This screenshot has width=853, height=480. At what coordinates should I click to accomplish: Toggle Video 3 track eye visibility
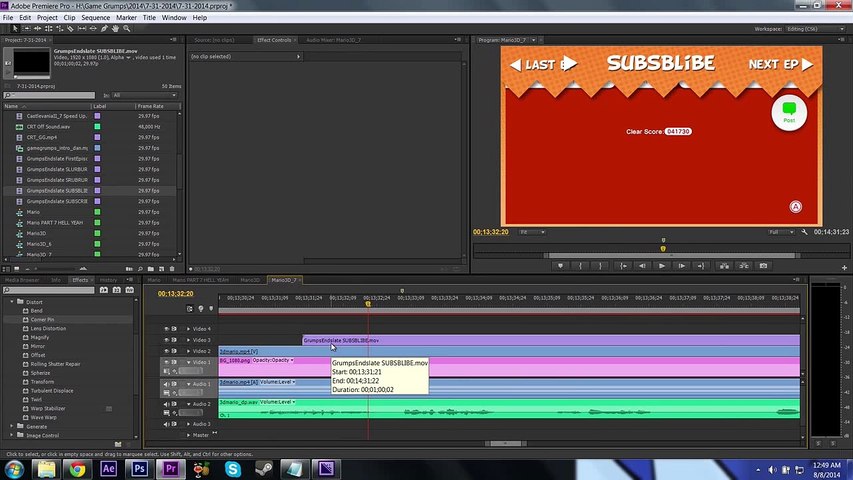(166, 340)
